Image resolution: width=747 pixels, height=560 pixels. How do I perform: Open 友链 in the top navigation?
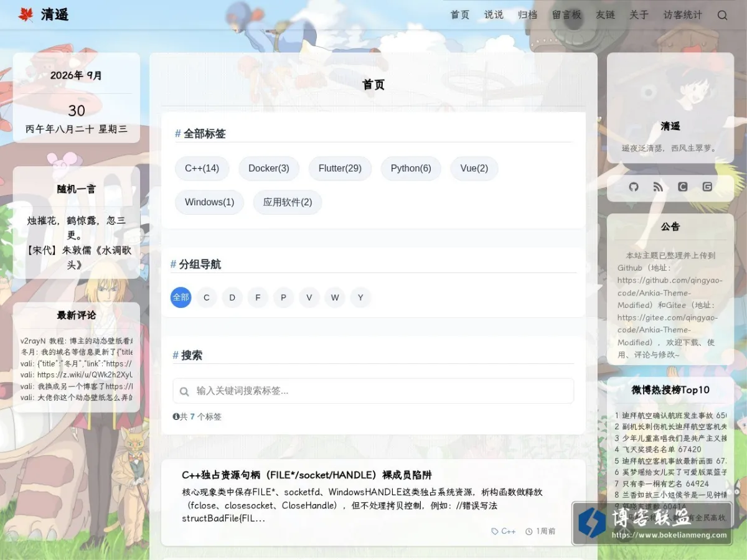coord(605,15)
